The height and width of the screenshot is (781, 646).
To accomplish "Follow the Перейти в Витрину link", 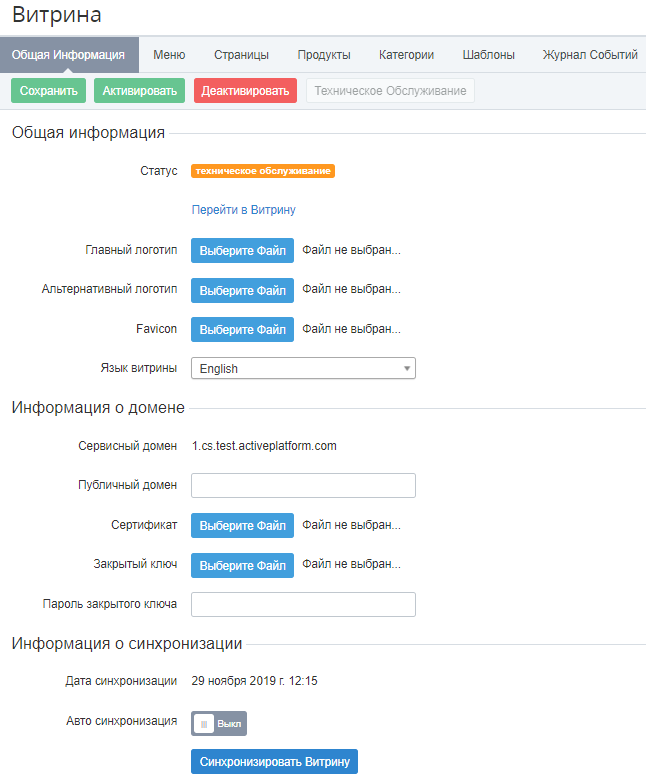I will [x=243, y=210].
